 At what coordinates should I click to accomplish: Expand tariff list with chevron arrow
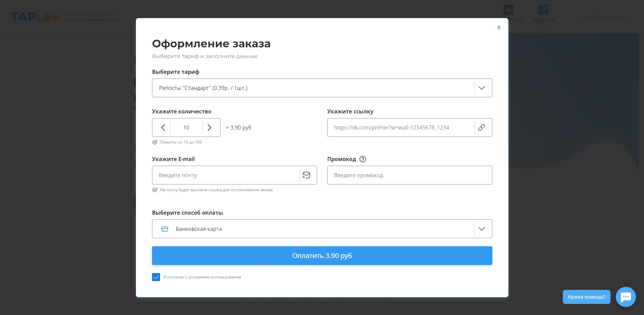(482, 88)
